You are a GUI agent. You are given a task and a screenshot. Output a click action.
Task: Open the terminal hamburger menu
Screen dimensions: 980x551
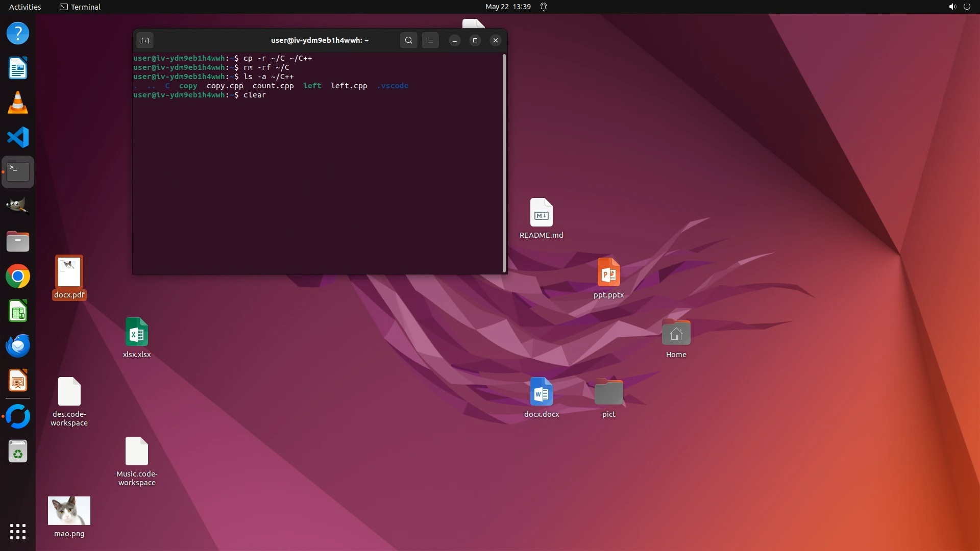[x=430, y=40]
